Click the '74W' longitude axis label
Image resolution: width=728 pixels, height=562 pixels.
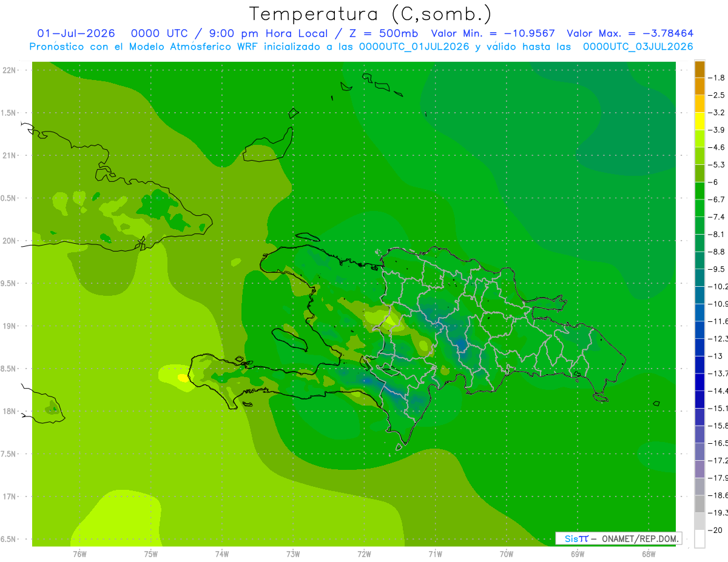point(222,554)
